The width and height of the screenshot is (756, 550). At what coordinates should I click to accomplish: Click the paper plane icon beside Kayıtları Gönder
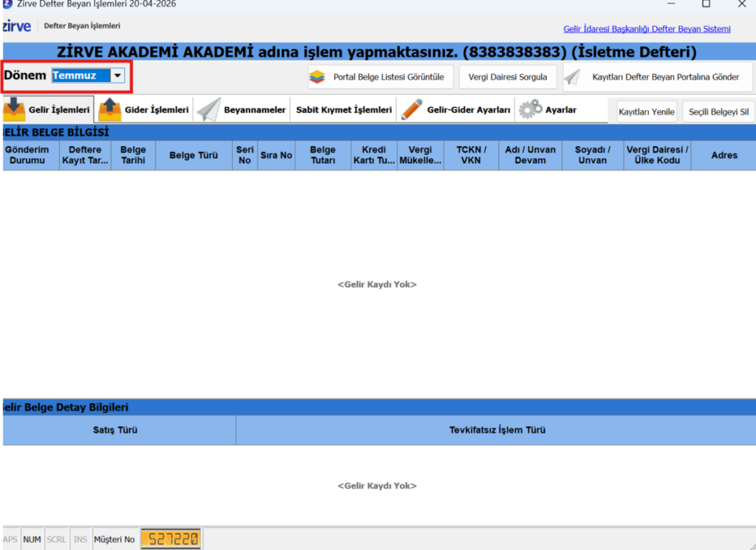(572, 77)
